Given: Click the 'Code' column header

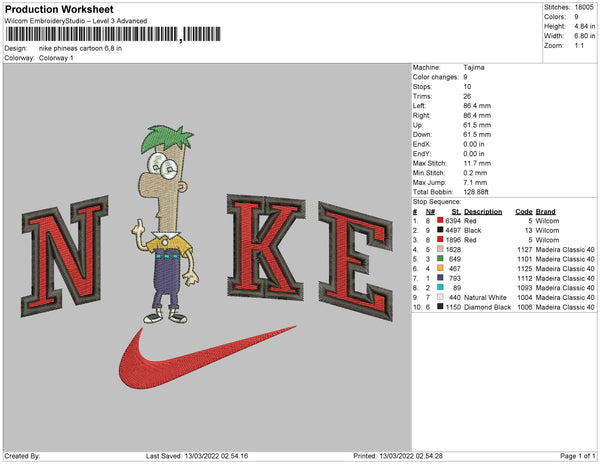Looking at the screenshot, I should pos(523,212).
